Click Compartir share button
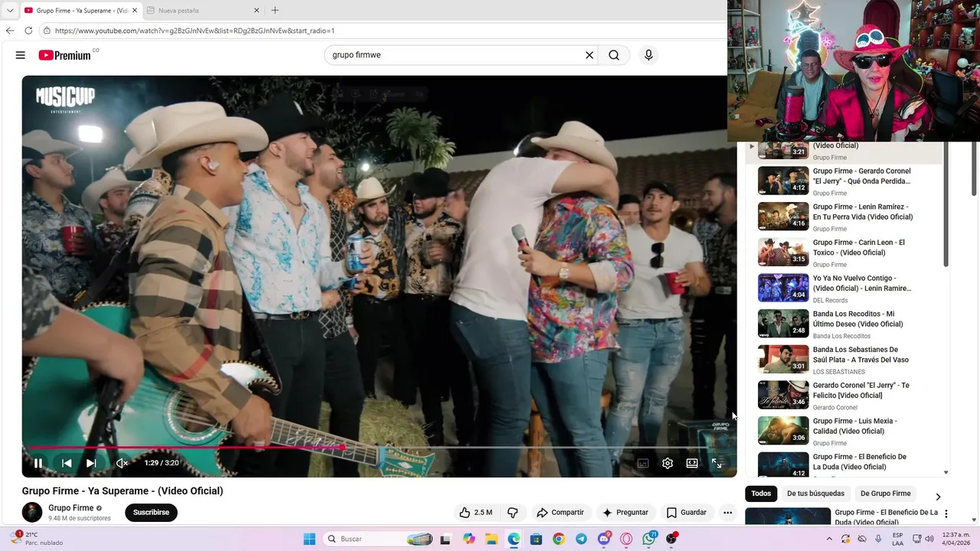 [560, 513]
